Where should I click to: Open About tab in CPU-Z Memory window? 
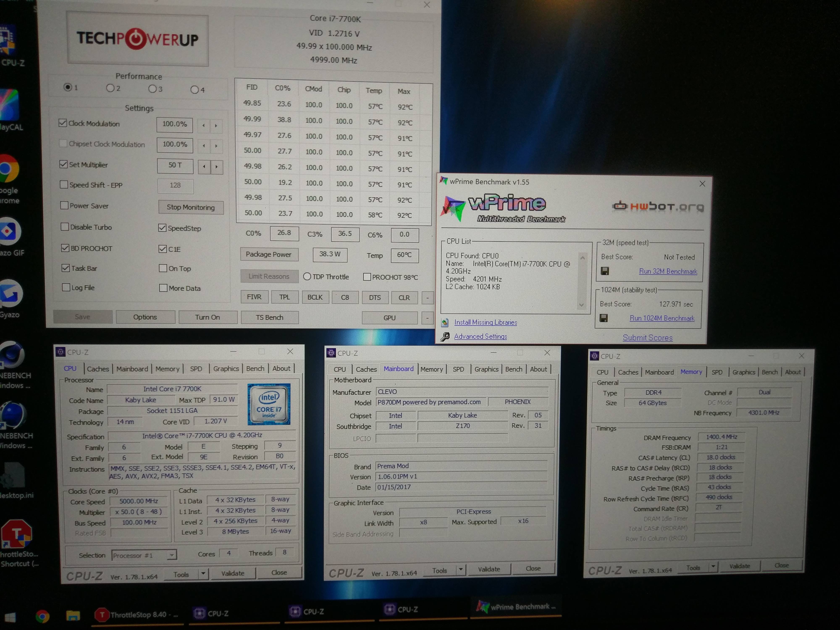pyautogui.click(x=793, y=372)
